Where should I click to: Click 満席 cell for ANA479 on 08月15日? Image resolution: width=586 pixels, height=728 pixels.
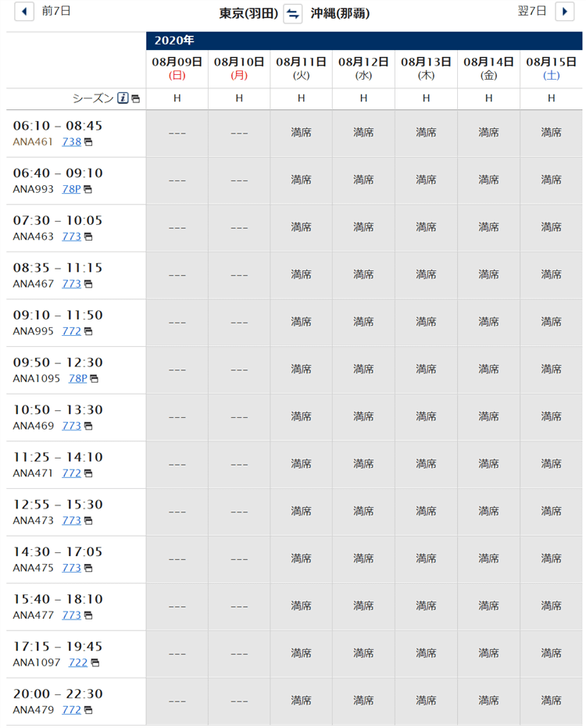tap(551, 701)
